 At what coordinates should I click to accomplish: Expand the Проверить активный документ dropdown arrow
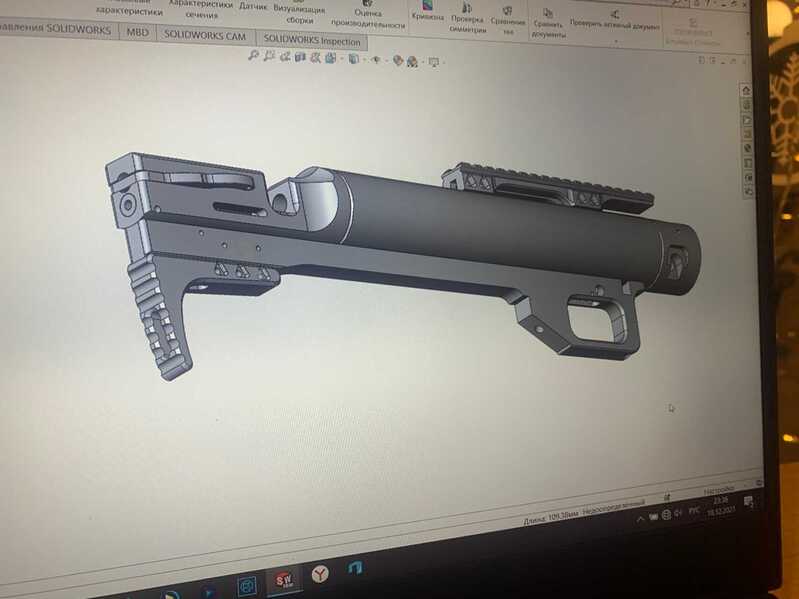click(616, 40)
